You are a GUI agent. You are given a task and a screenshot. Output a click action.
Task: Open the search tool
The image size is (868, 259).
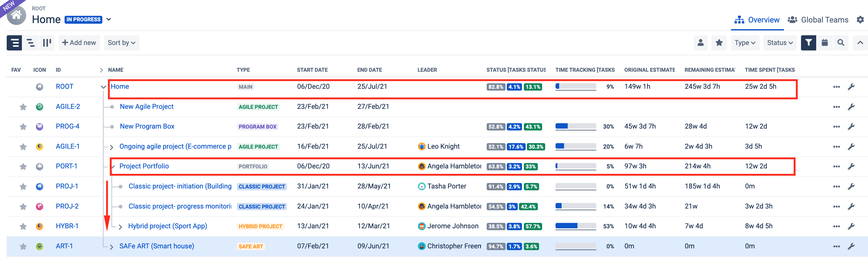841,43
